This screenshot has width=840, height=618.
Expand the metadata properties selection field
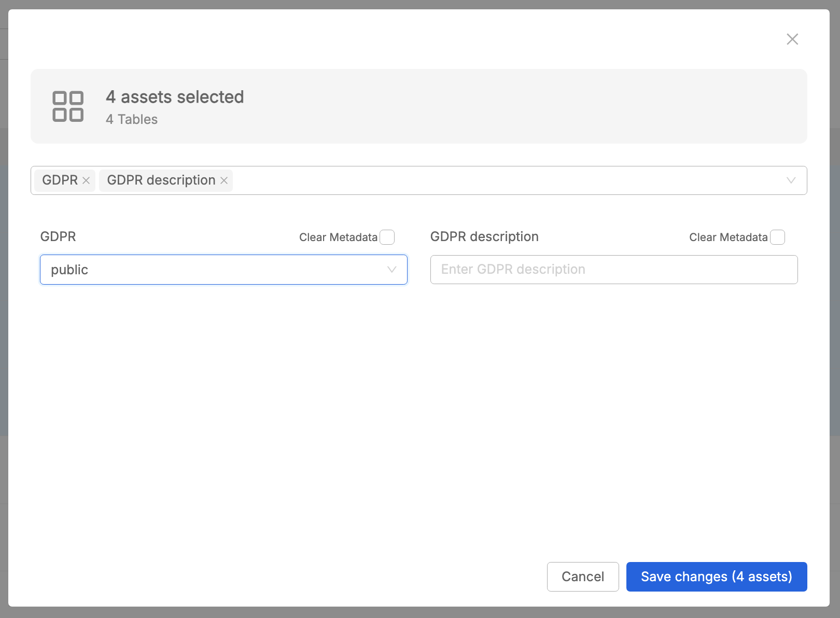[467, 180]
